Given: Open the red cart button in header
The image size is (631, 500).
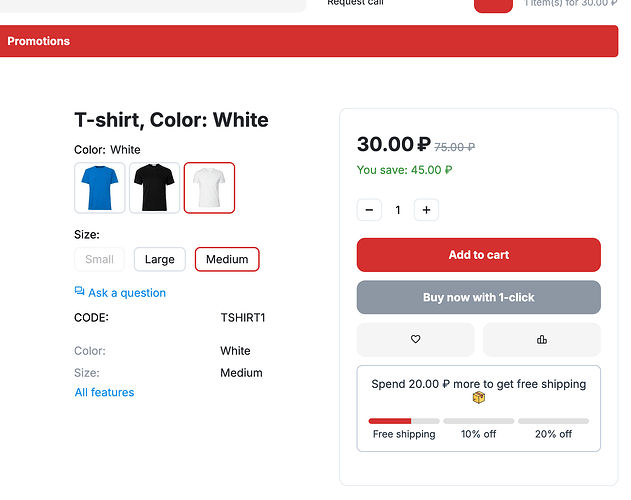Looking at the screenshot, I should pyautogui.click(x=493, y=5).
